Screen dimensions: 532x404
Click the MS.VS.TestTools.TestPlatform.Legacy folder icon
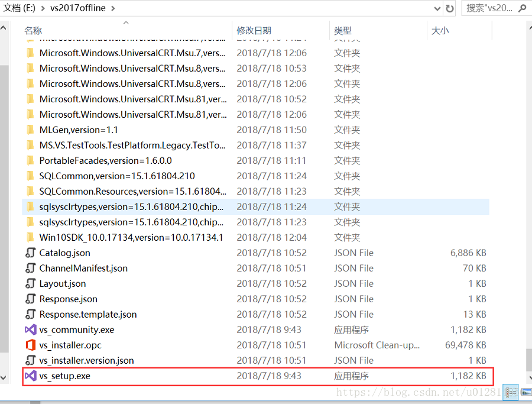click(31, 145)
